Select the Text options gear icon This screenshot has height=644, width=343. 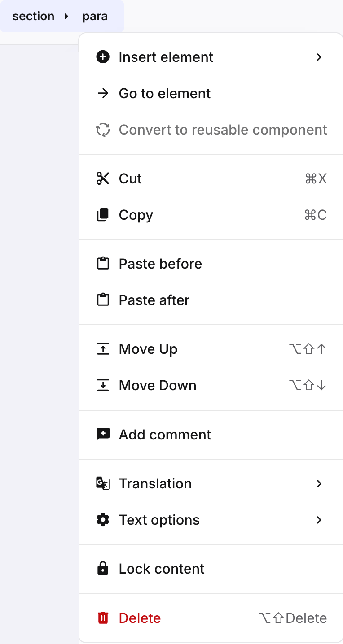coord(103,519)
